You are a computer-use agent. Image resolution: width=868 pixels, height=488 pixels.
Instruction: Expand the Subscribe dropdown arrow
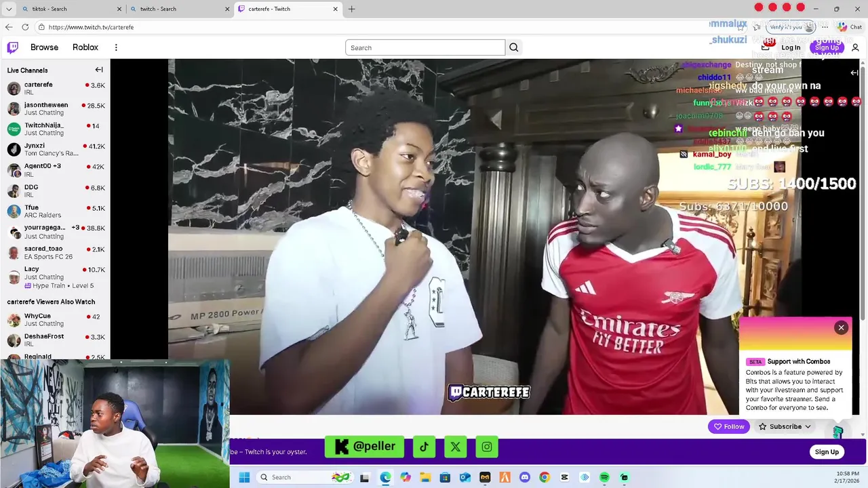click(808, 426)
